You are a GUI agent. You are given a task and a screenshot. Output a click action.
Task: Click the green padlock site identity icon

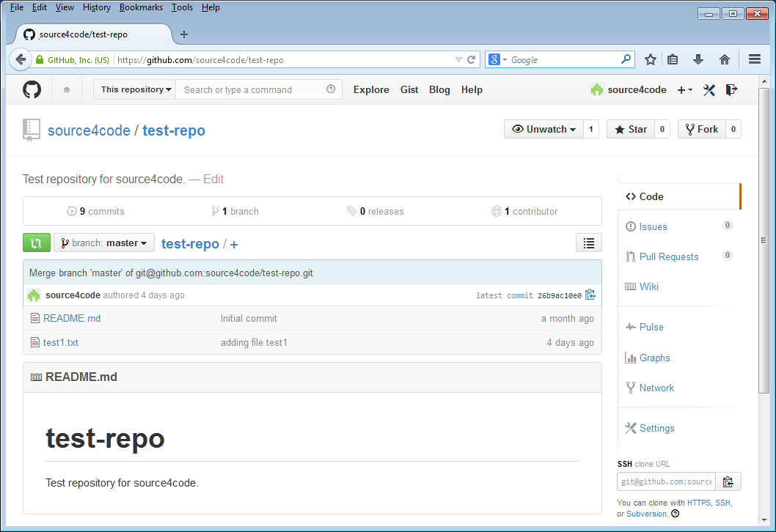40,60
